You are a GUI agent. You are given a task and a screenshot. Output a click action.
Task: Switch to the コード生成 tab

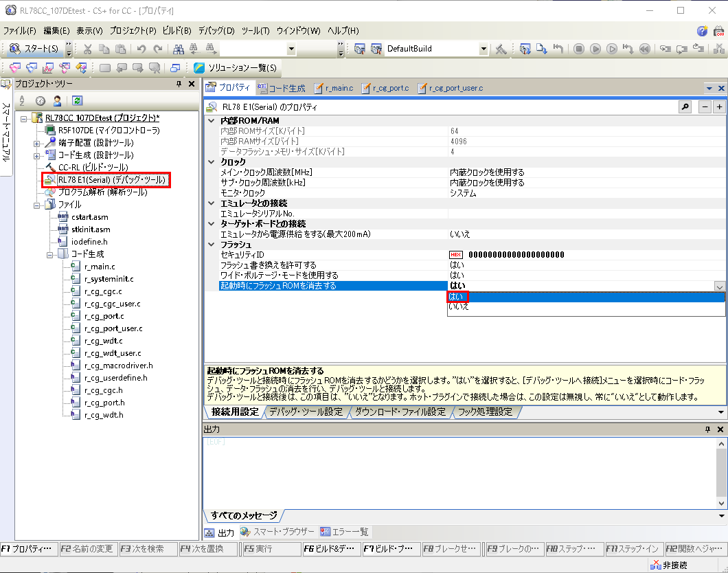point(282,88)
